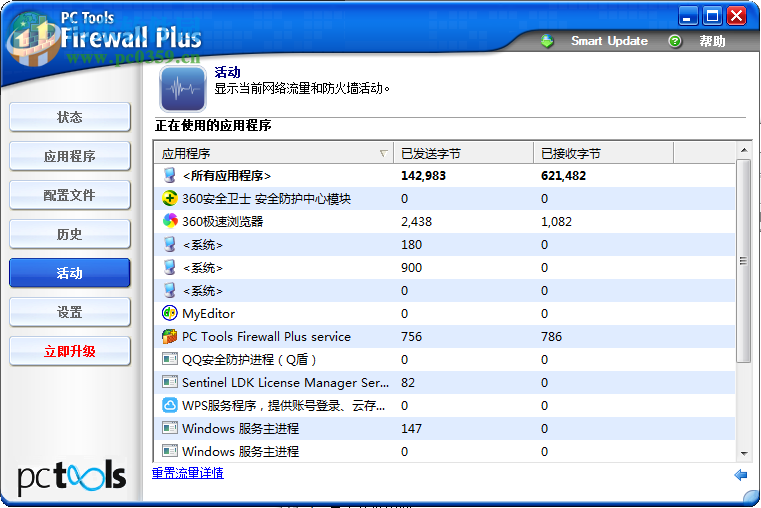
Task: Click the 756 sent bytes cell
Action: coord(412,337)
